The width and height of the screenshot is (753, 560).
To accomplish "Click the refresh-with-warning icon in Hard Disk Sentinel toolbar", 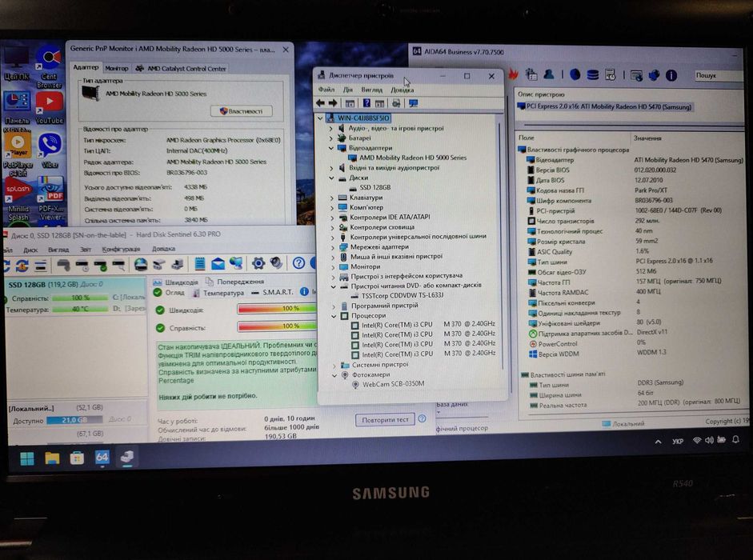I will tap(22, 265).
